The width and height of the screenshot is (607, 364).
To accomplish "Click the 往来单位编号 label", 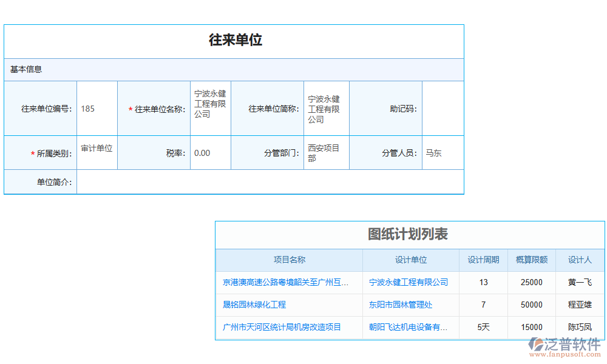I will tap(47, 109).
